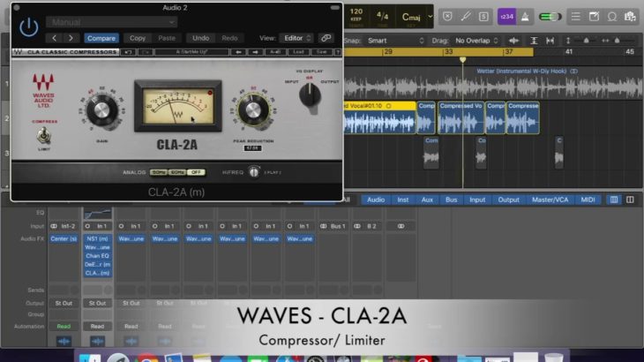
Task: Open the View Editor dropdown
Action: pos(296,38)
